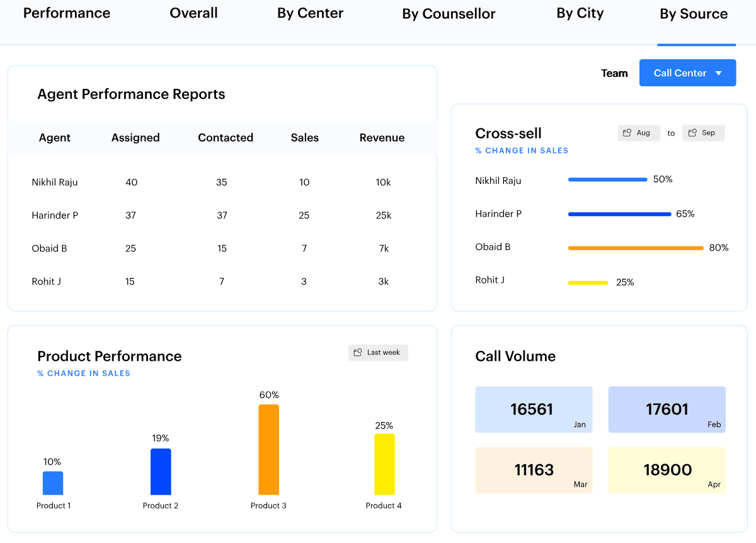Select Obaid B in the agent table
This screenshot has width=756, height=543.
point(49,249)
